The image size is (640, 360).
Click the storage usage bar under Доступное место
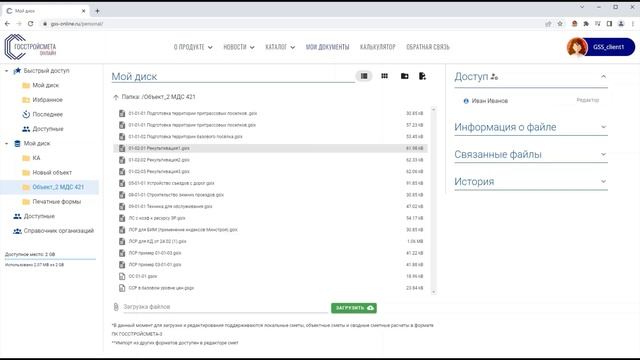[50, 259]
